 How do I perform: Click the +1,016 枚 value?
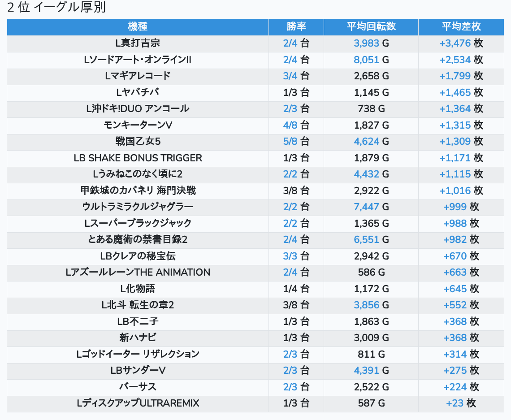461,191
